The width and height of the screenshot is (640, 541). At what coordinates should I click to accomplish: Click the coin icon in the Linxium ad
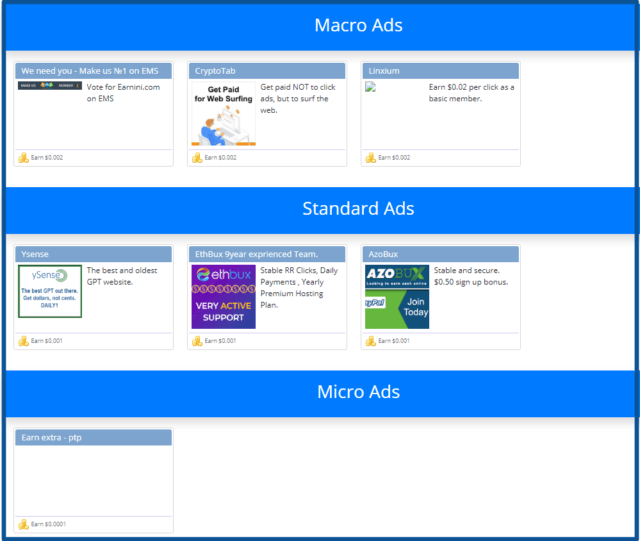371,158
